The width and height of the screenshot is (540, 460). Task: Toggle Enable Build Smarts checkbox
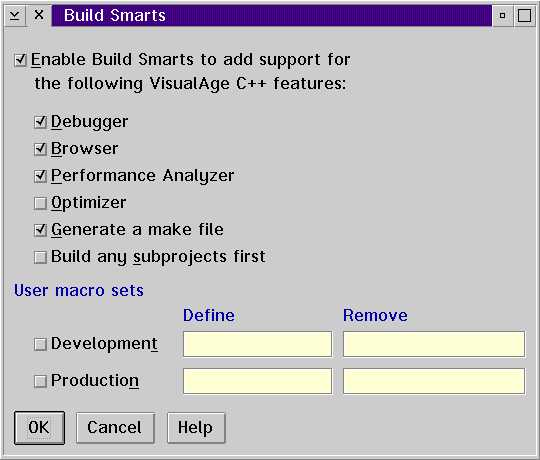20,60
